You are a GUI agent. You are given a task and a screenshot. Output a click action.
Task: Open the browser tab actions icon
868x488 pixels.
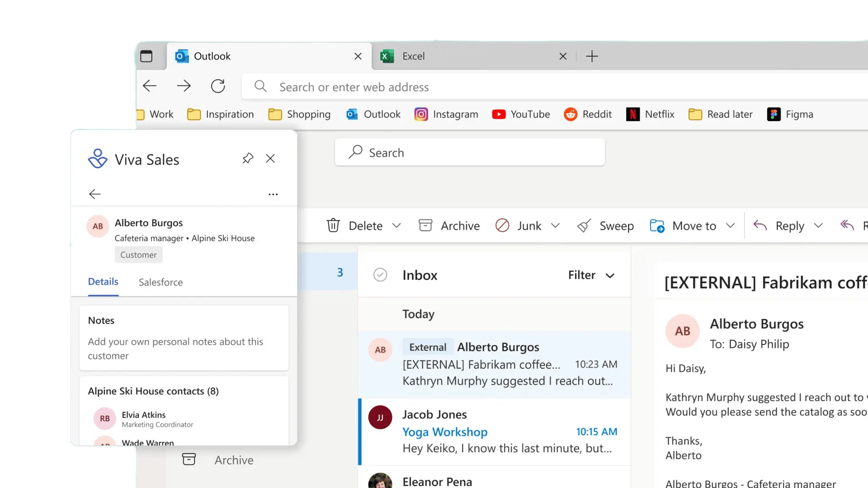146,56
